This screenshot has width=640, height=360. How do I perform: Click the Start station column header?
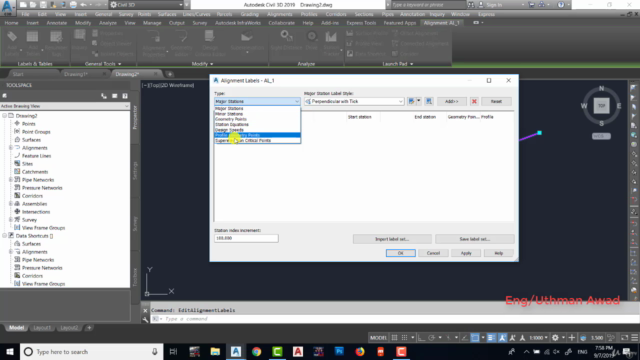tap(360, 117)
